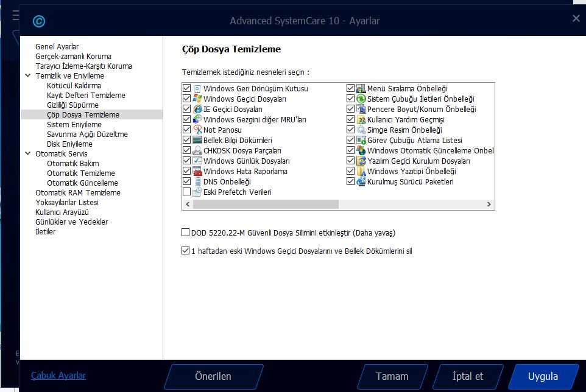
Task: Select Otomatik Bakım in the sidebar
Action: pyautogui.click(x=73, y=164)
